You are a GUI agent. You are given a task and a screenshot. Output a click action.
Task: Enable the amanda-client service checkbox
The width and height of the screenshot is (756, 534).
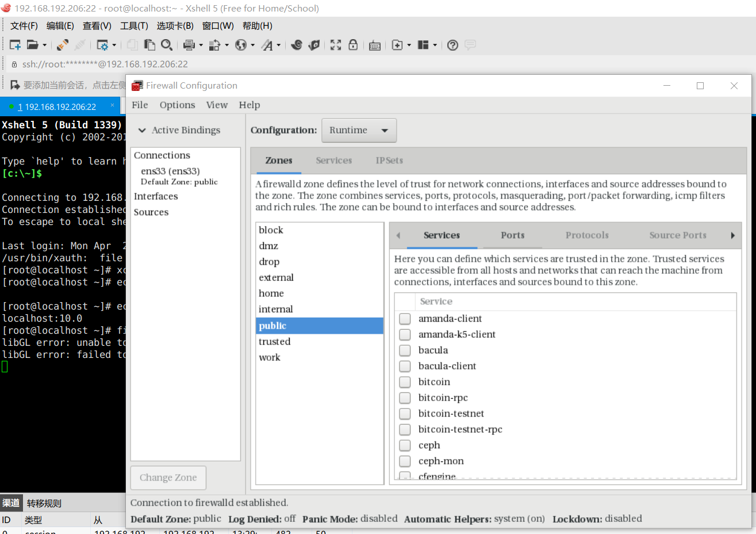405,319
